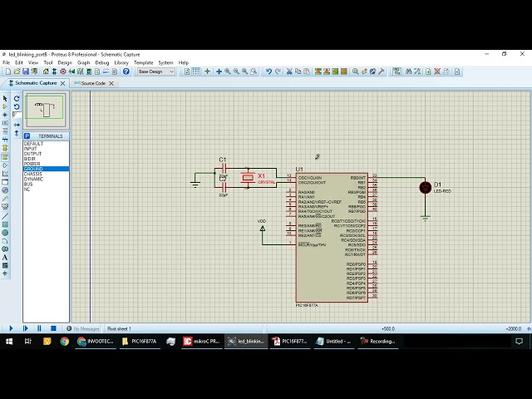Open the Design menu
The width and height of the screenshot is (532, 399).
click(65, 63)
